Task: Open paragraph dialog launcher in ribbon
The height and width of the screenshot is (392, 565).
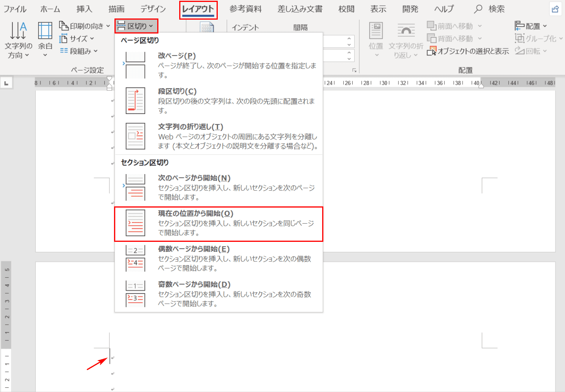Action: tap(354, 70)
